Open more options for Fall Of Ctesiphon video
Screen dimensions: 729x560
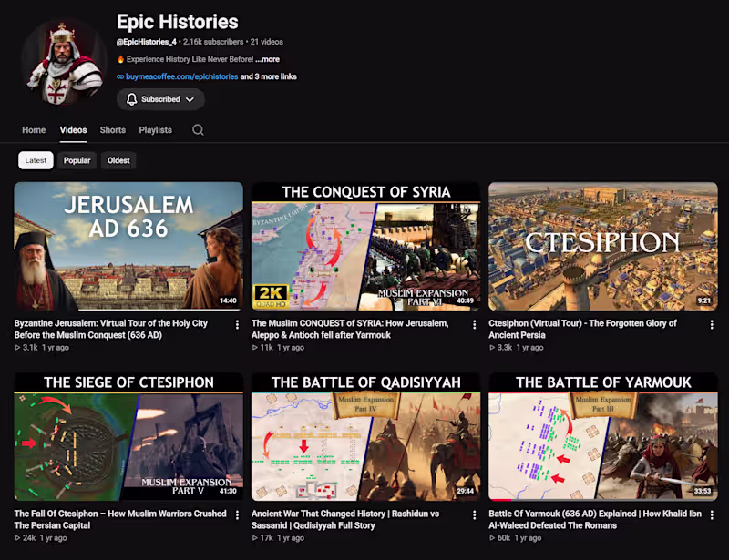click(x=237, y=514)
